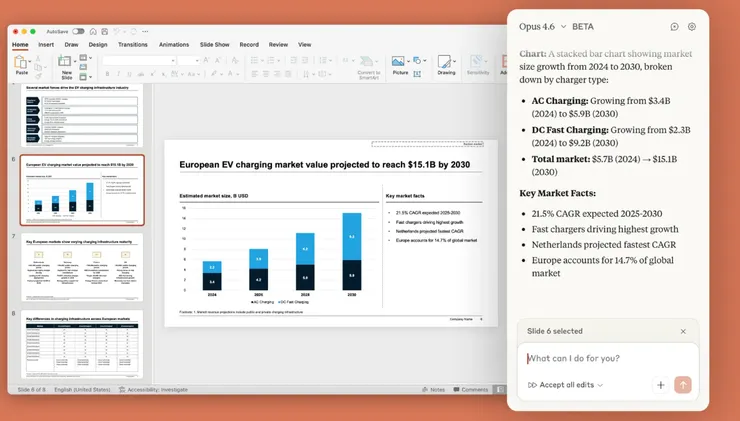The width and height of the screenshot is (740, 421).
Task: Increase the font size
Action: click(206, 60)
